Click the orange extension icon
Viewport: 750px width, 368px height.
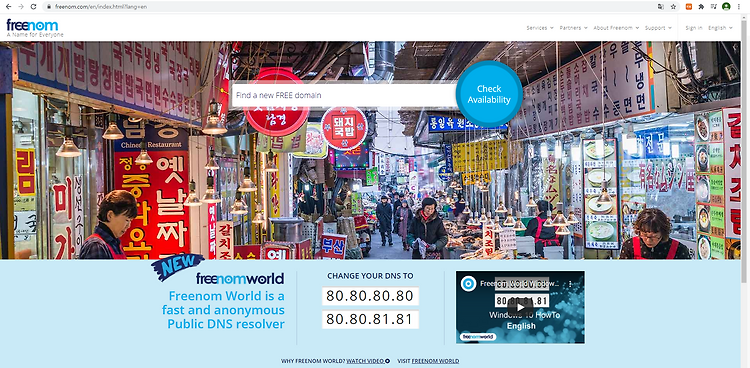pos(689,7)
